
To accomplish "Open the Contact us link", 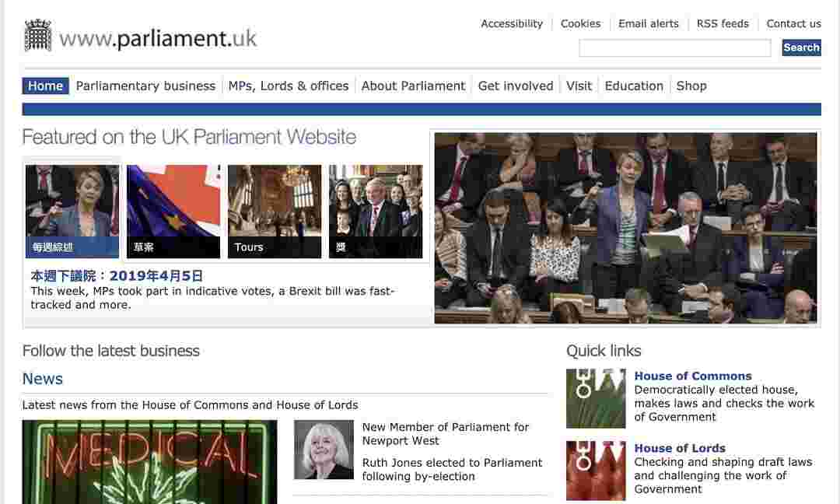I will click(793, 23).
